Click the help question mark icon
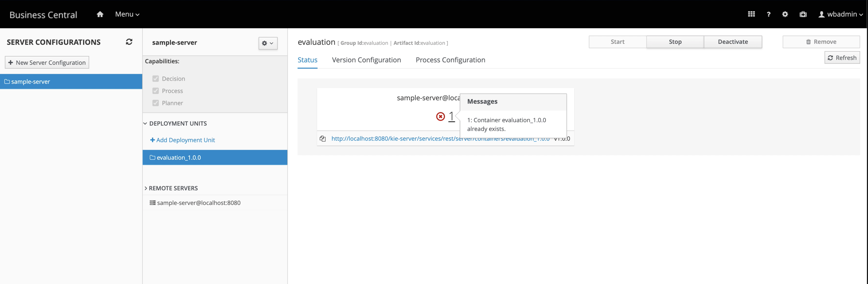 point(768,14)
